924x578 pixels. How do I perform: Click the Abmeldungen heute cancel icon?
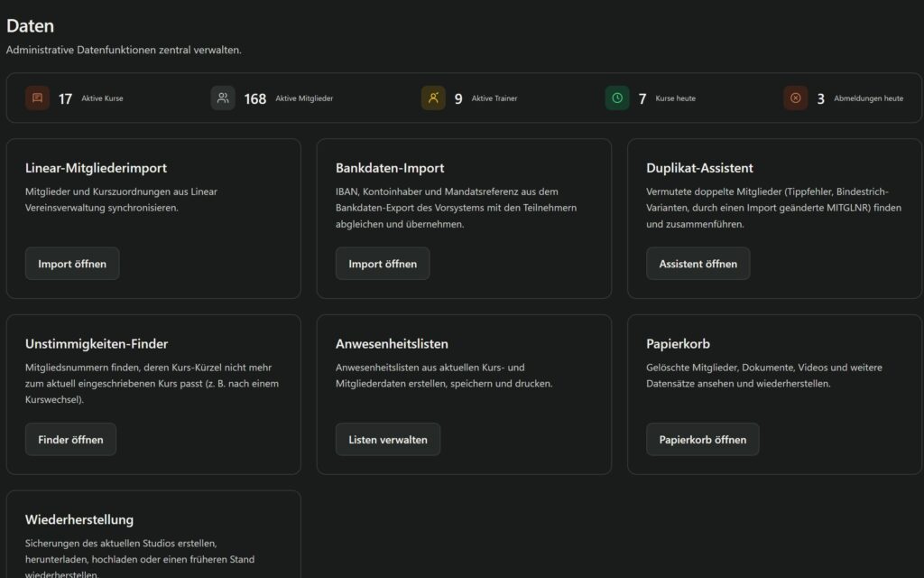796,98
